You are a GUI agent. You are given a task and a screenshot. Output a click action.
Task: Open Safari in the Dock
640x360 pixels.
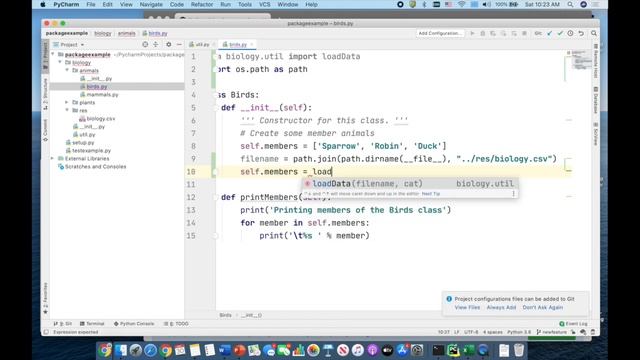pyautogui.click(x=150, y=350)
